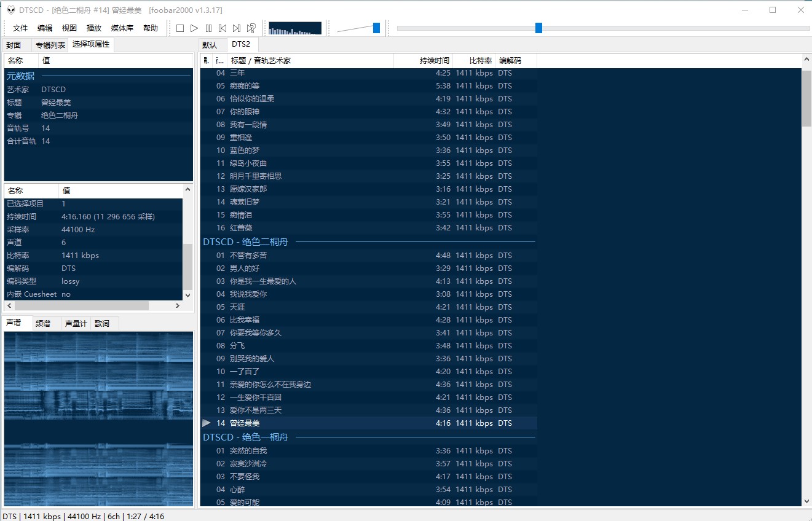The width and height of the screenshot is (812, 521).
Task: Select the playing track '曾经最美' in the playlist
Action: pyautogui.click(x=369, y=423)
